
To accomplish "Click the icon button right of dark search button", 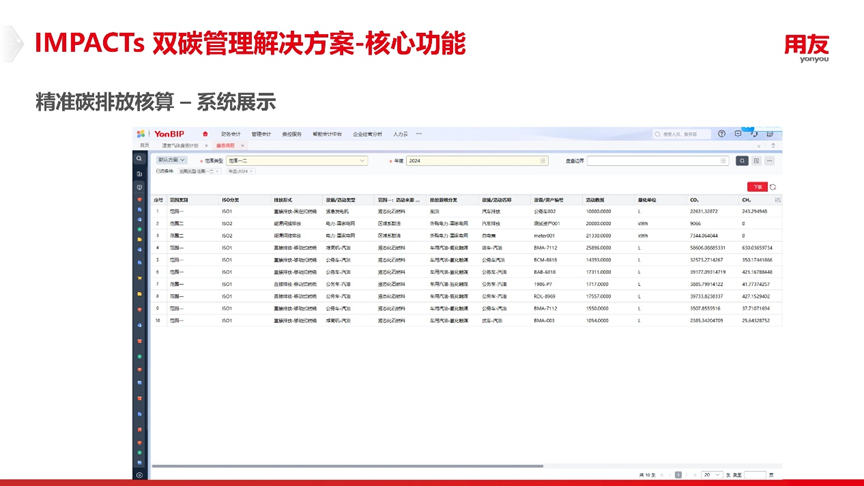I will (x=757, y=161).
